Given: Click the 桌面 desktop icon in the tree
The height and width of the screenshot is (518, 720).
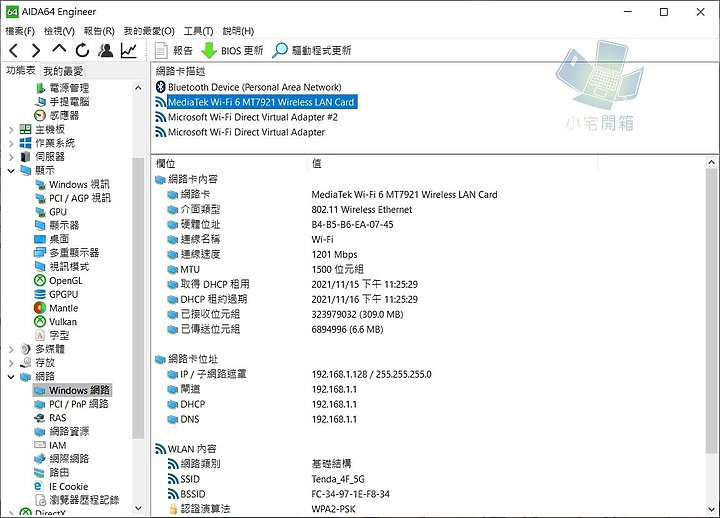Looking at the screenshot, I should (40, 239).
